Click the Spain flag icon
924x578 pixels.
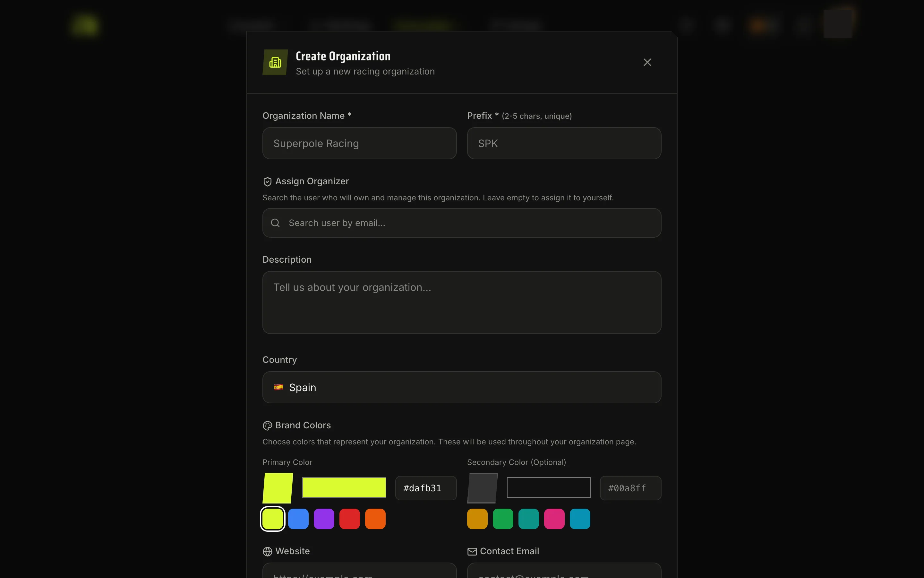pyautogui.click(x=278, y=387)
